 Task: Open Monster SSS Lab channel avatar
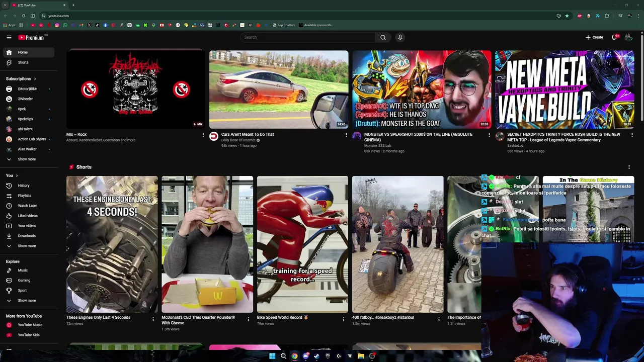tap(357, 136)
